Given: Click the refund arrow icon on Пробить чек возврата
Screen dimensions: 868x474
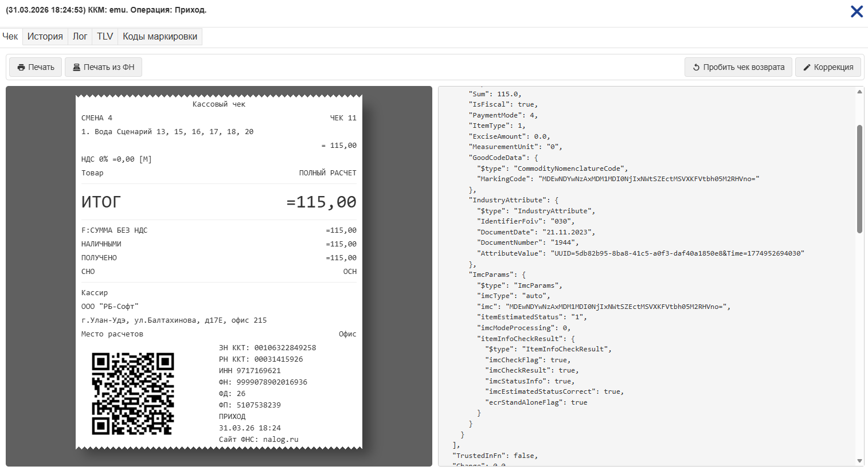Looking at the screenshot, I should click(x=696, y=68).
